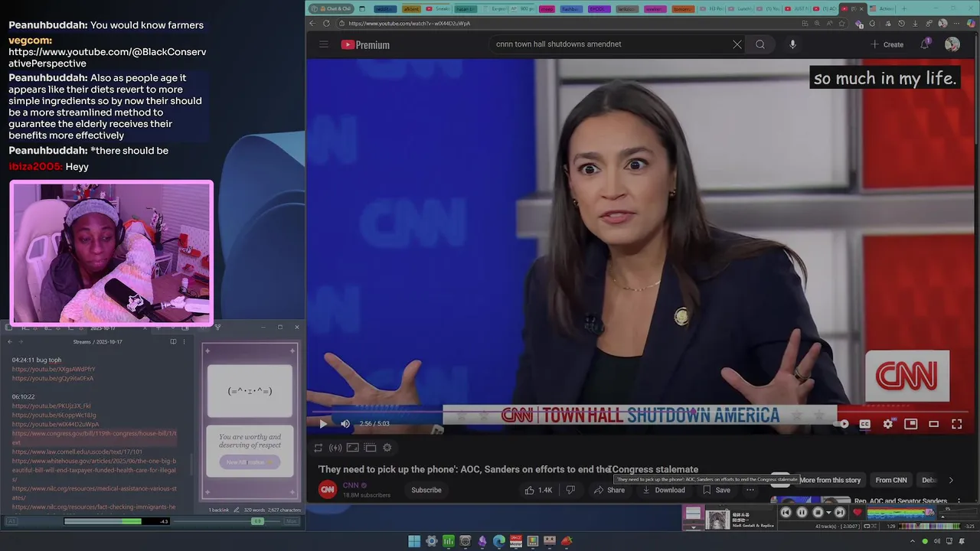The height and width of the screenshot is (551, 980).
Task: Open the YouTube account avatar menu
Action: 952,44
